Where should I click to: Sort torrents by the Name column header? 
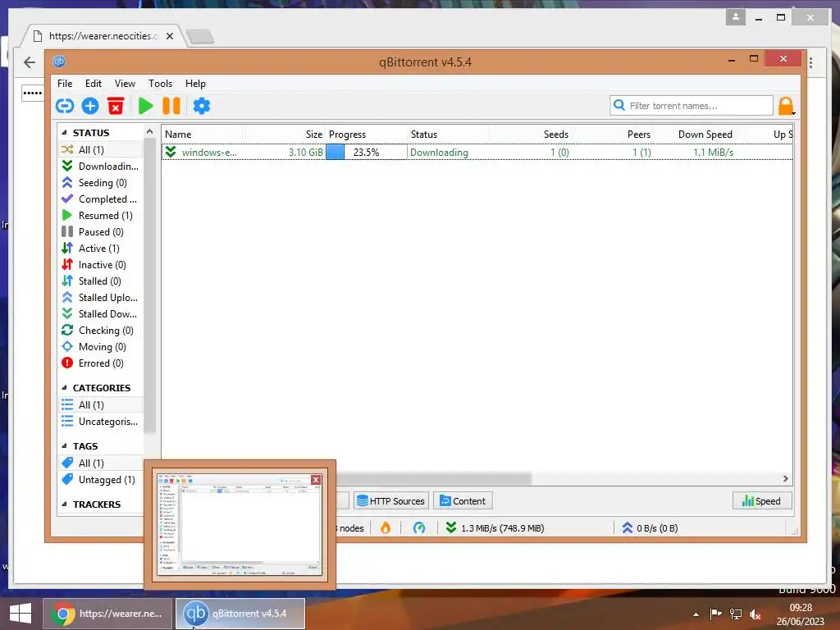[203, 135]
